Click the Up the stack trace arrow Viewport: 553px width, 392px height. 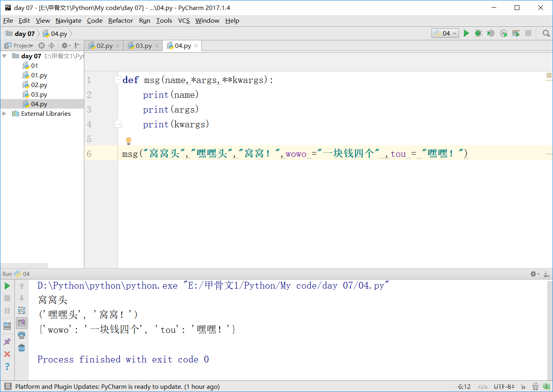pos(22,286)
